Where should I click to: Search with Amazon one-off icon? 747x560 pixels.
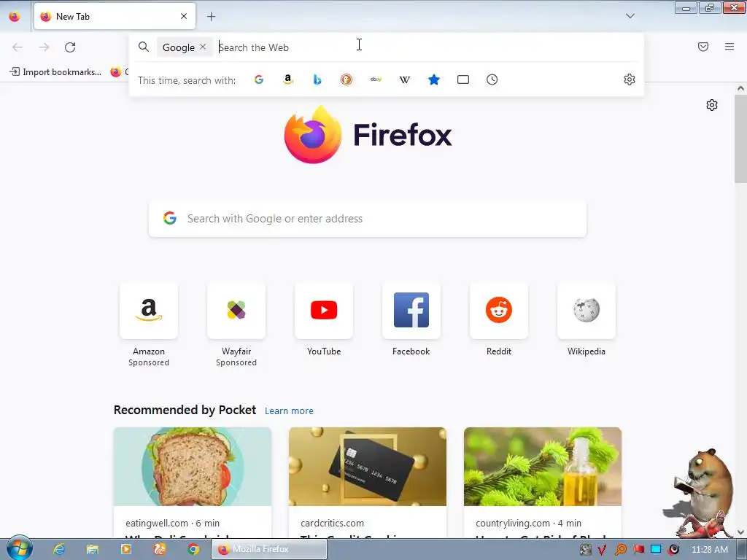pos(287,79)
